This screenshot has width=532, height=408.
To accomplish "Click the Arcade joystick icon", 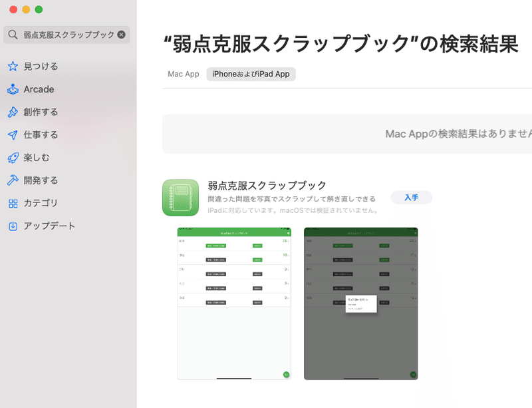I will (13, 89).
